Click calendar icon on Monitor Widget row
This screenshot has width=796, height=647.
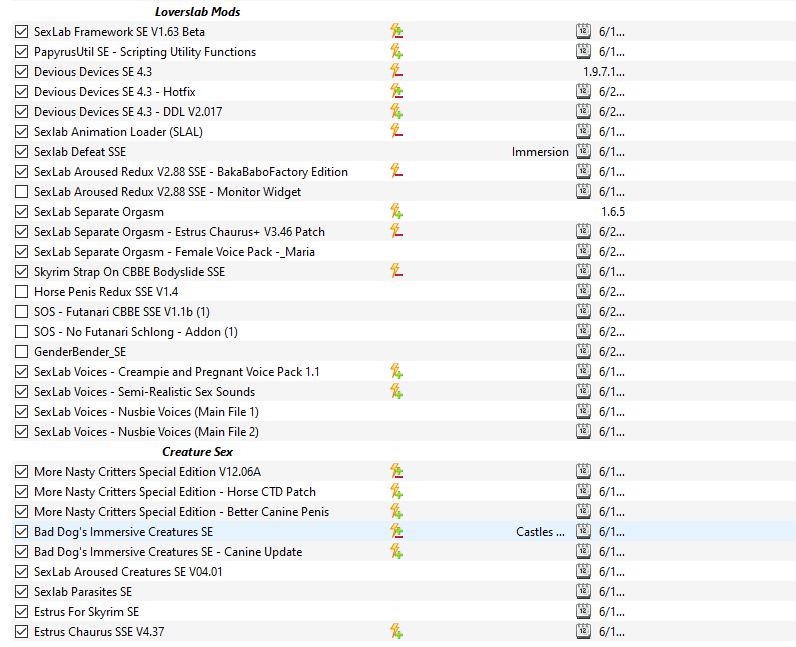point(583,191)
